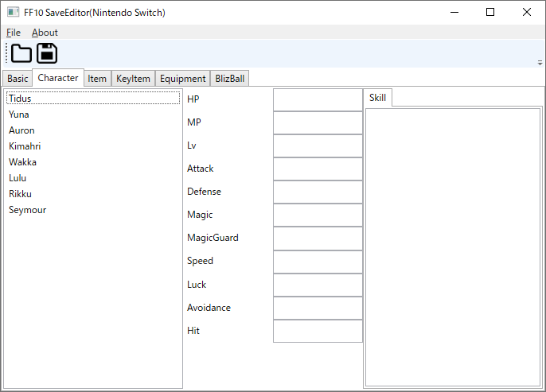Choose Auron from the character list

[x=93, y=130]
